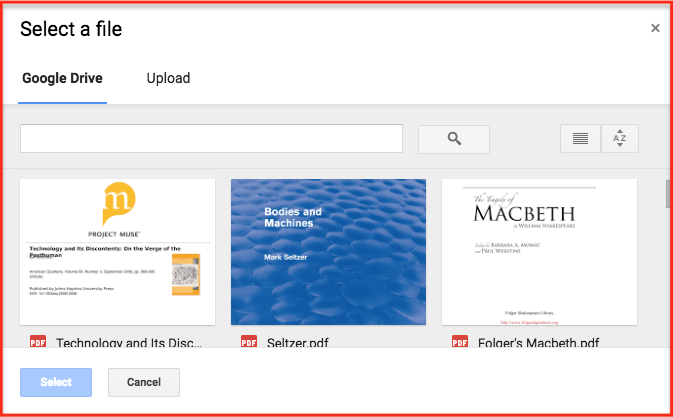This screenshot has width=673, height=417.
Task: Click the Seltzer.pdf file name
Action: tap(297, 343)
